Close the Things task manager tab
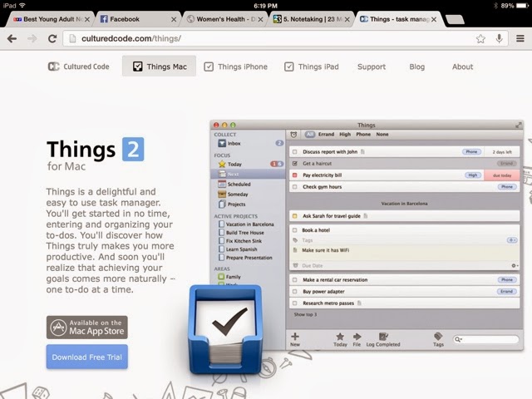The width and height of the screenshot is (532, 399). click(434, 19)
